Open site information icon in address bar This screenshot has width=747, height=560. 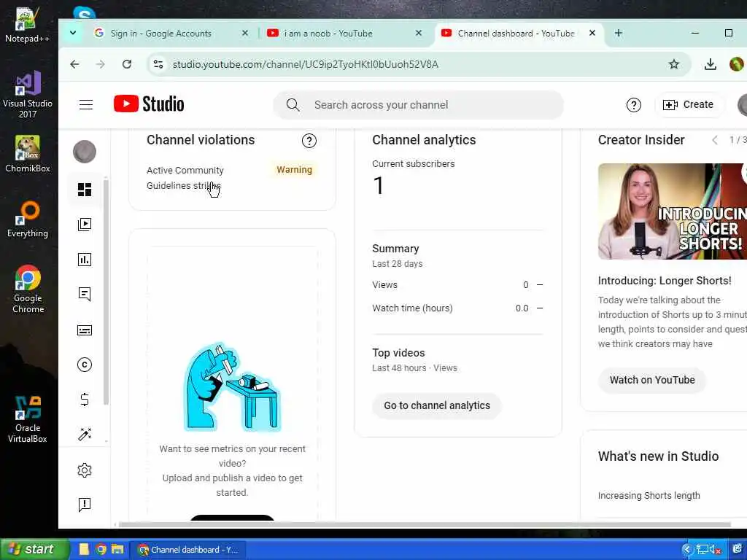click(158, 64)
